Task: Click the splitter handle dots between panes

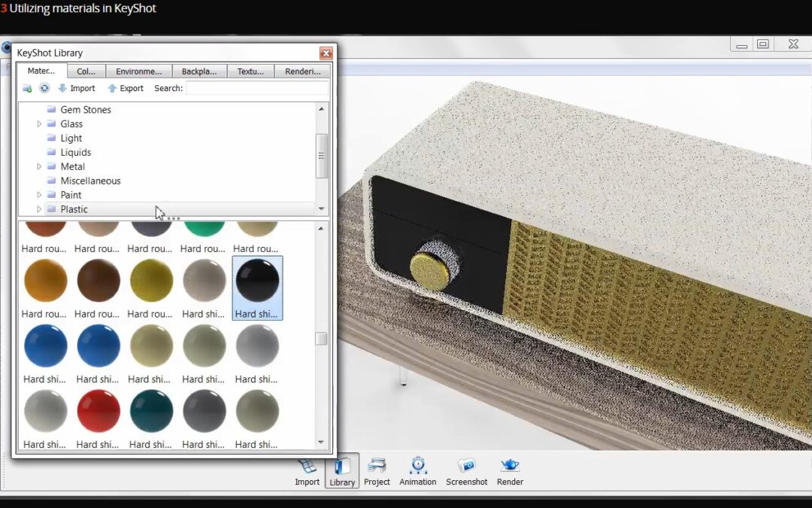Action: 174,218
